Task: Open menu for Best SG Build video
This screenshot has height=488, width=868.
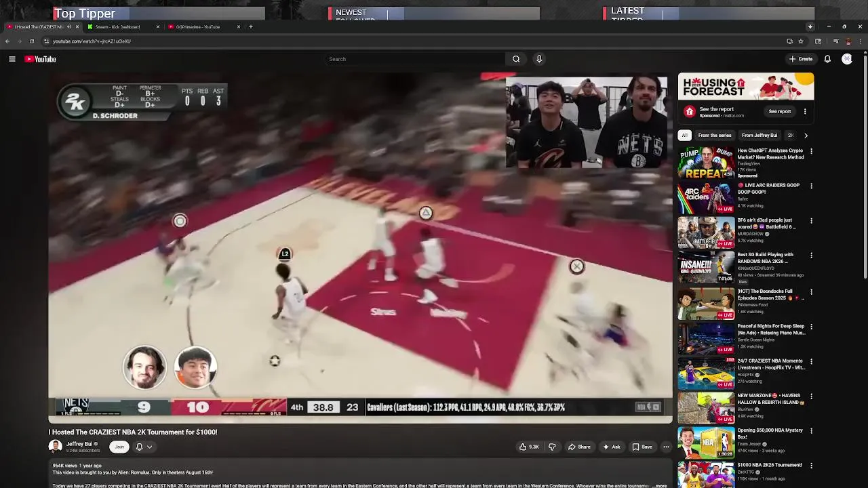Action: (x=811, y=256)
